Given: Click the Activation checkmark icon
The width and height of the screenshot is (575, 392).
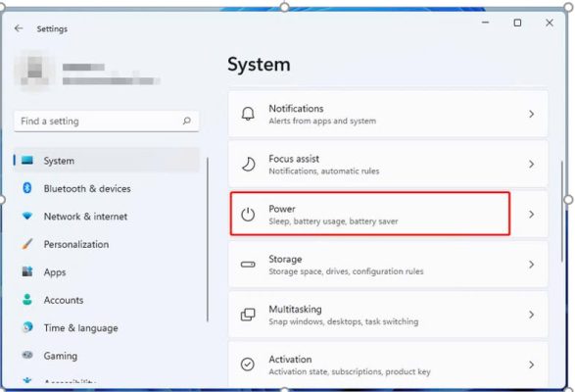Looking at the screenshot, I should [248, 365].
